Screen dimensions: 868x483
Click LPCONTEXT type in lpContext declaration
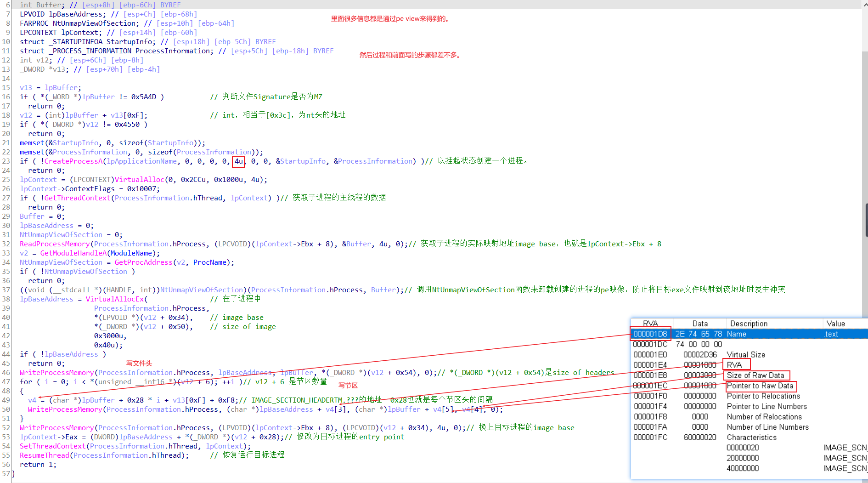click(x=39, y=33)
